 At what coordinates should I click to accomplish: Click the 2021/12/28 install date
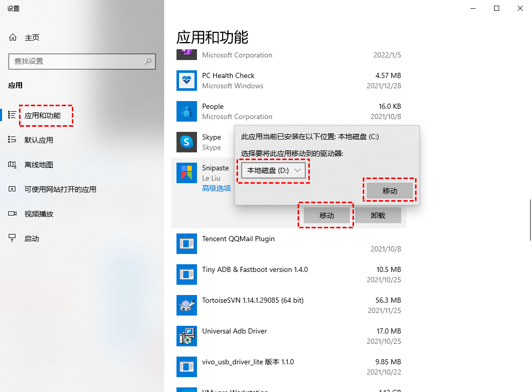[384, 86]
